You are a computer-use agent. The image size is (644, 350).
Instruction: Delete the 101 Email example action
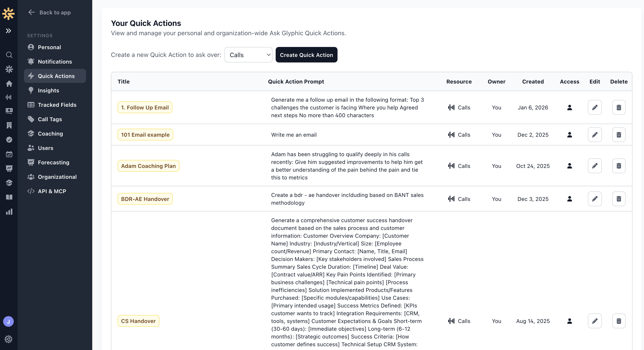619,135
